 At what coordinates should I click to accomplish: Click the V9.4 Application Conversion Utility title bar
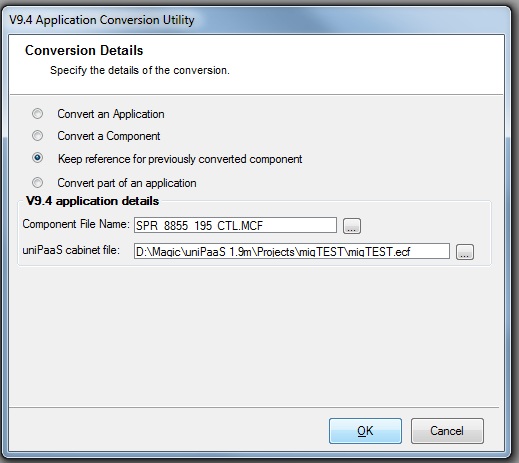(x=102, y=20)
